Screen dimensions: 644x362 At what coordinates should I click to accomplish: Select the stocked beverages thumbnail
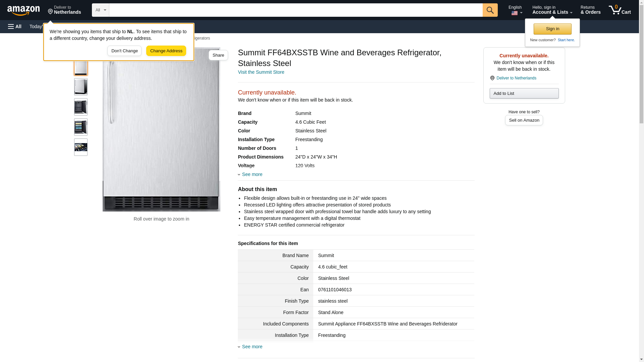(x=81, y=127)
